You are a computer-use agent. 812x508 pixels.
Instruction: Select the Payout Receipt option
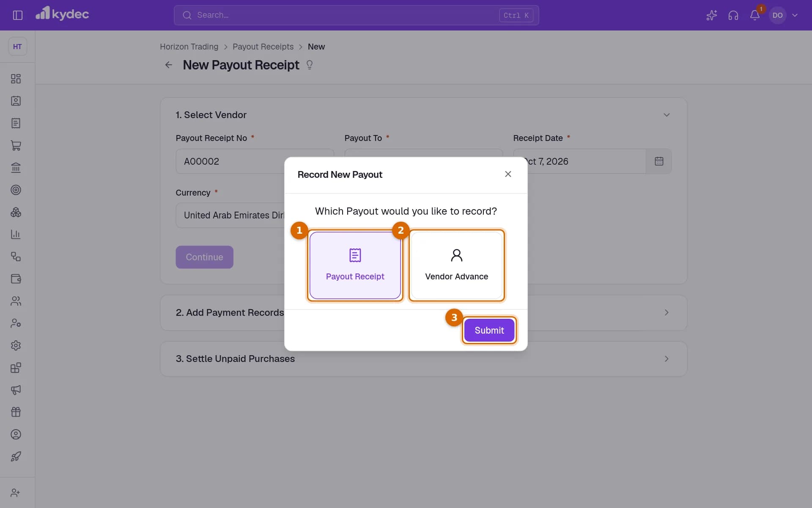pyautogui.click(x=355, y=265)
